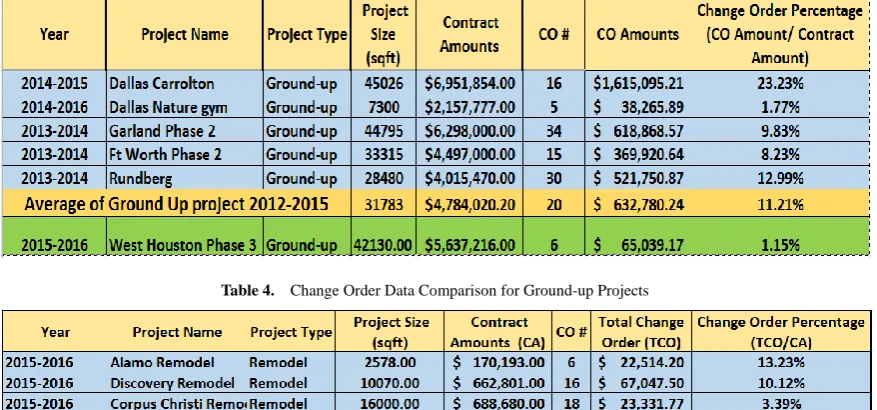Click change order percentage '1.15%'
Image resolution: width=877 pixels, height=410 pixels.
click(780, 245)
